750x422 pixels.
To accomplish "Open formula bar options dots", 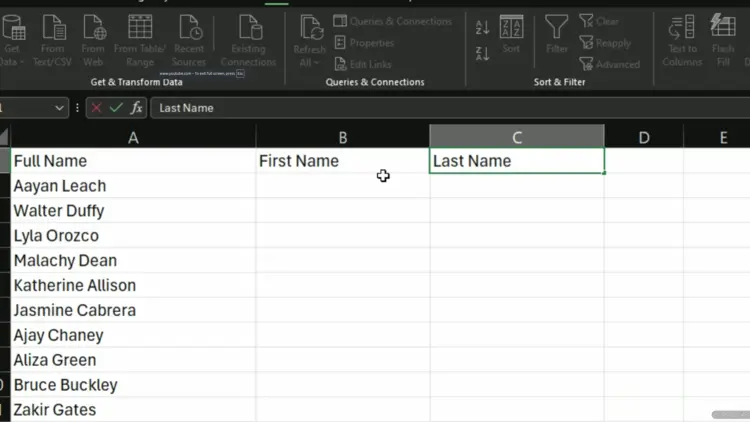I will pyautogui.click(x=77, y=108).
